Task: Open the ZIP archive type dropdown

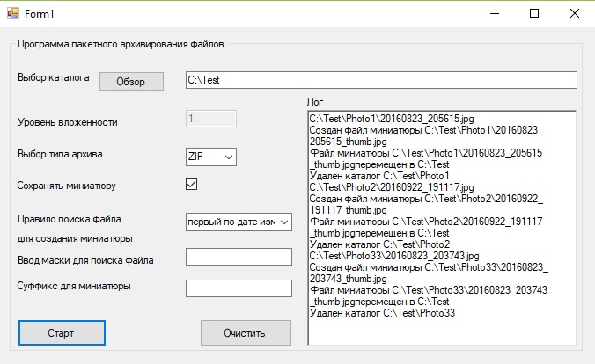Action: pyautogui.click(x=211, y=157)
